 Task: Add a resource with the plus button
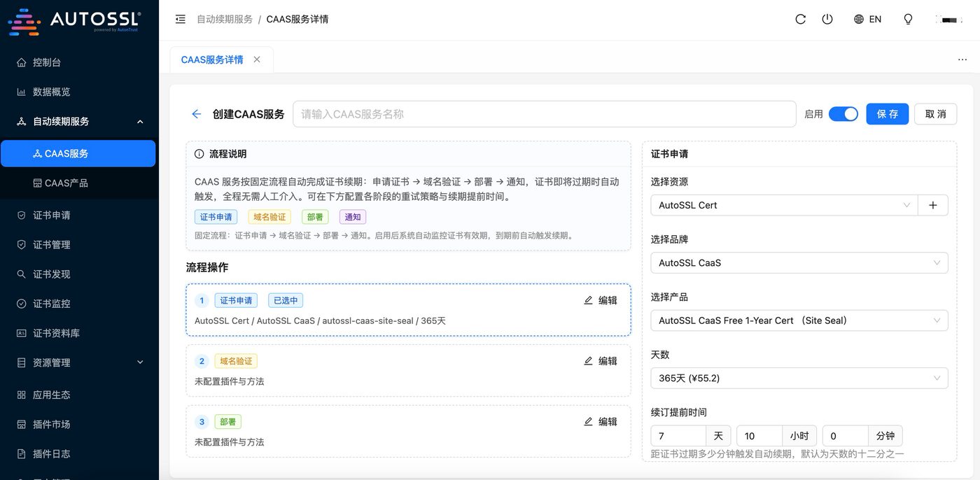932,205
